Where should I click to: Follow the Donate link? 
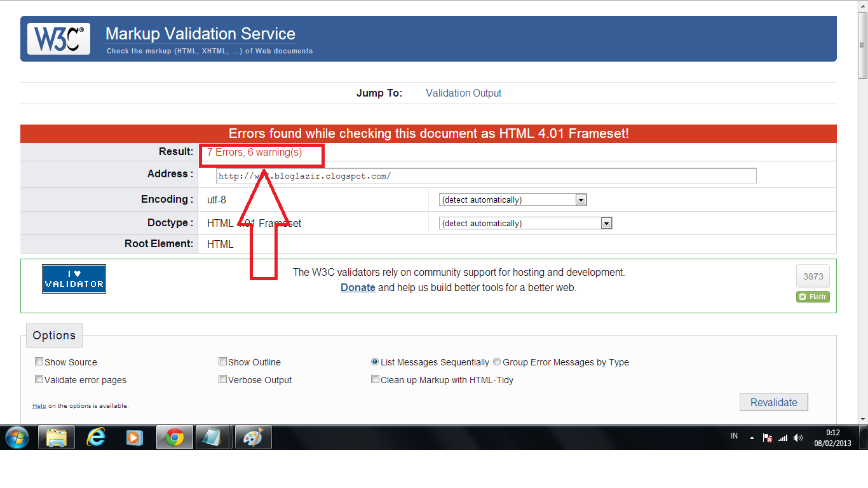(358, 287)
